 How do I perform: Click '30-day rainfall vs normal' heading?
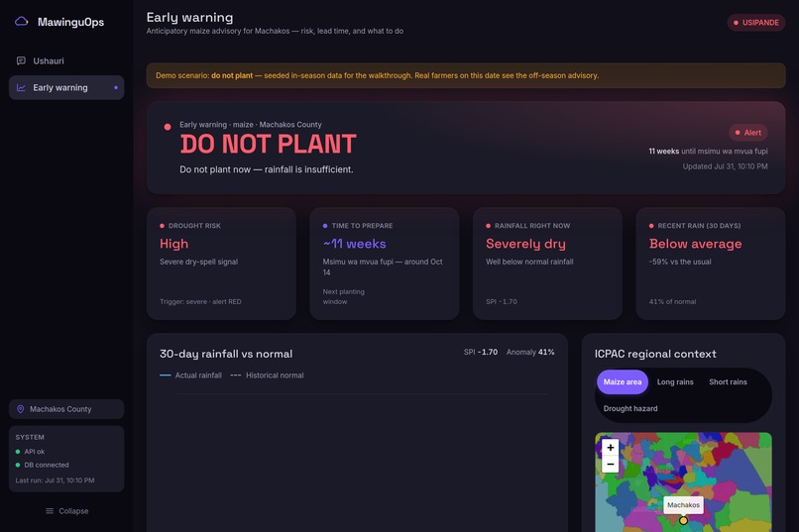coord(226,354)
